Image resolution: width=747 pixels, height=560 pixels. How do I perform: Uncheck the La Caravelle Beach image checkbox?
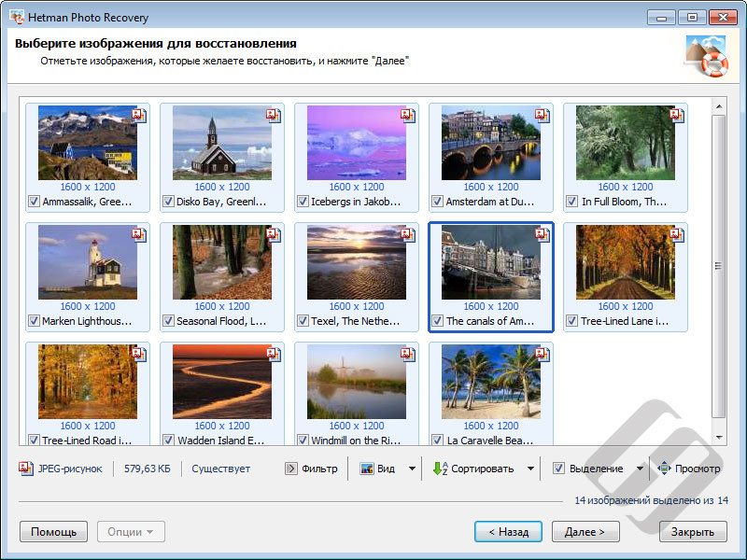pyautogui.click(x=437, y=440)
